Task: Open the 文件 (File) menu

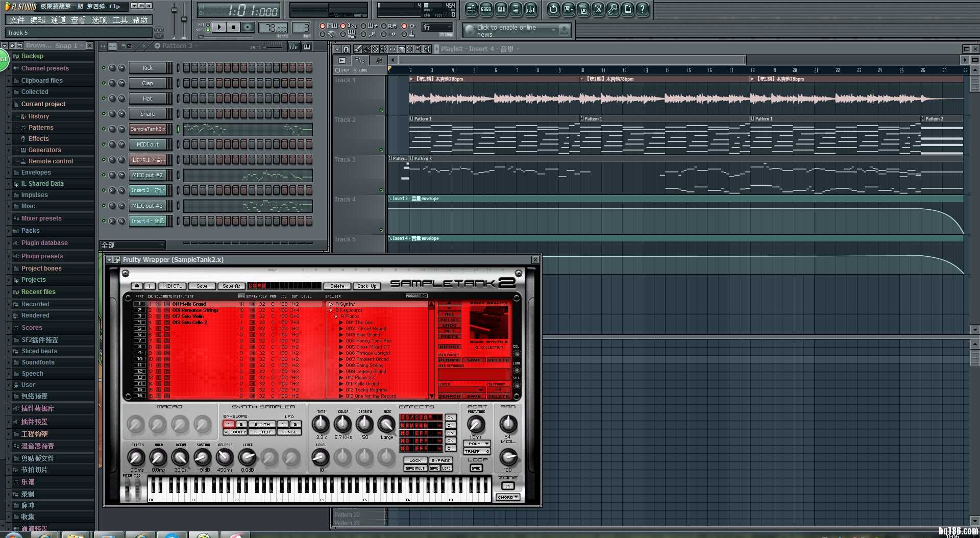Action: tap(17, 20)
